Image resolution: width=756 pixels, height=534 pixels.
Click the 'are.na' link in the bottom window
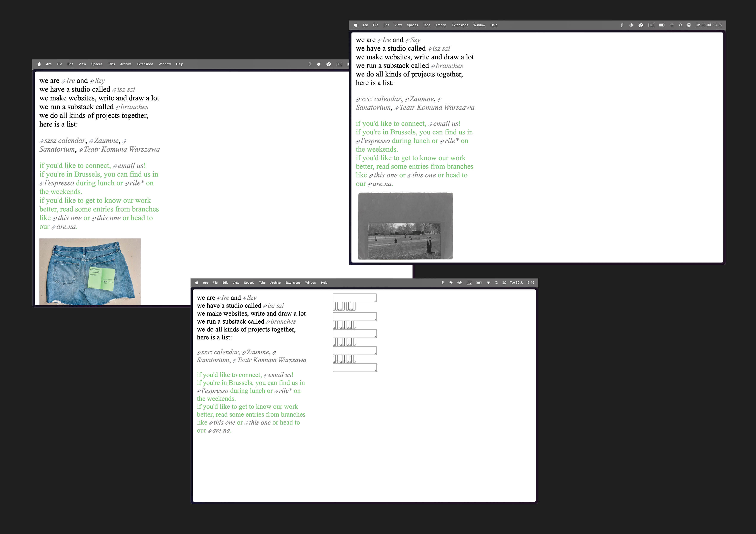(221, 431)
